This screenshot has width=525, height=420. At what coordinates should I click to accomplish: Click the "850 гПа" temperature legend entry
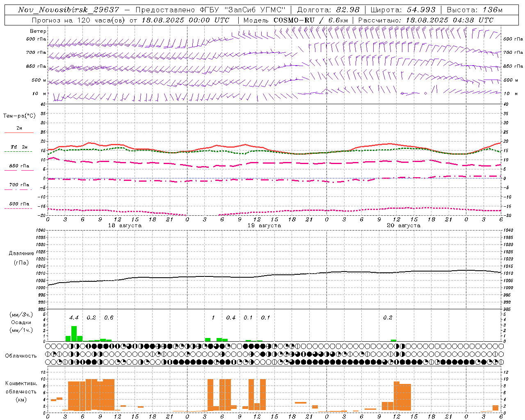click(x=19, y=166)
